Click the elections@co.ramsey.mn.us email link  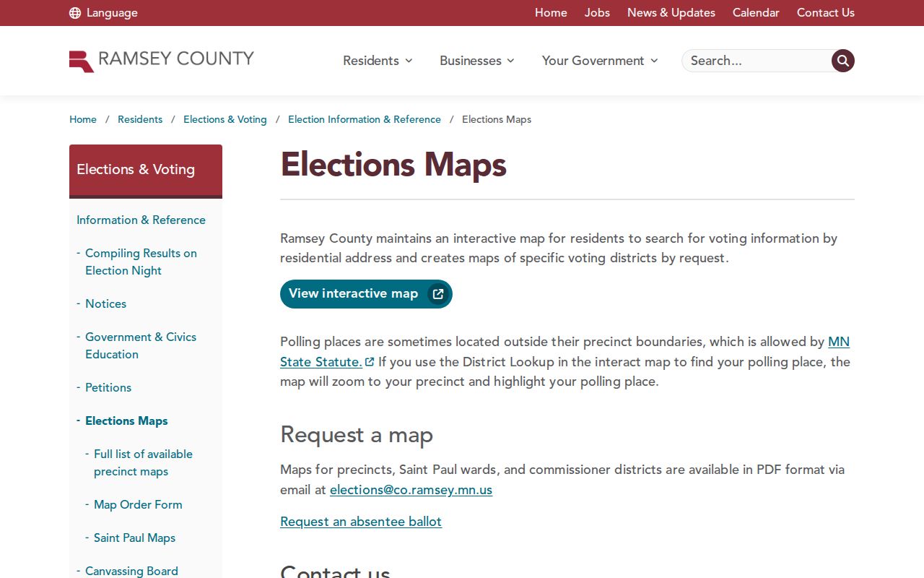(x=411, y=490)
